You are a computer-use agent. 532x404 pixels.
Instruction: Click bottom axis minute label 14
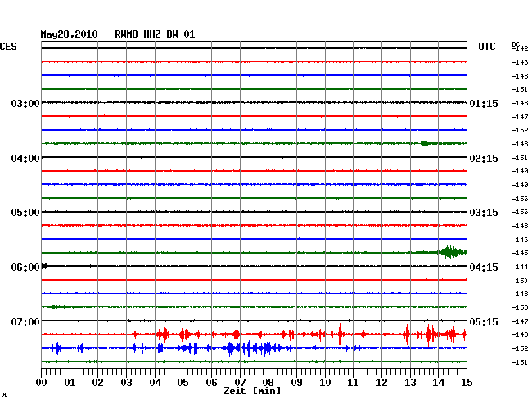(x=438, y=383)
